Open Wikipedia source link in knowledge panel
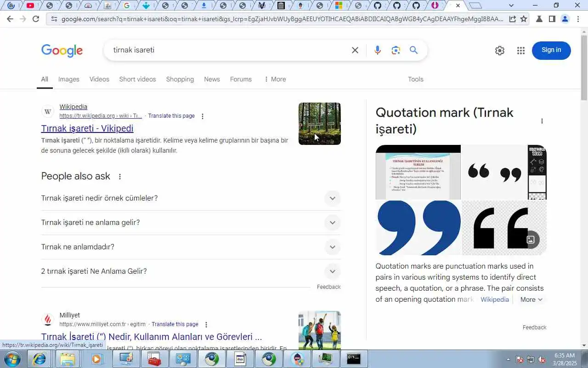The width and height of the screenshot is (588, 368). click(495, 299)
